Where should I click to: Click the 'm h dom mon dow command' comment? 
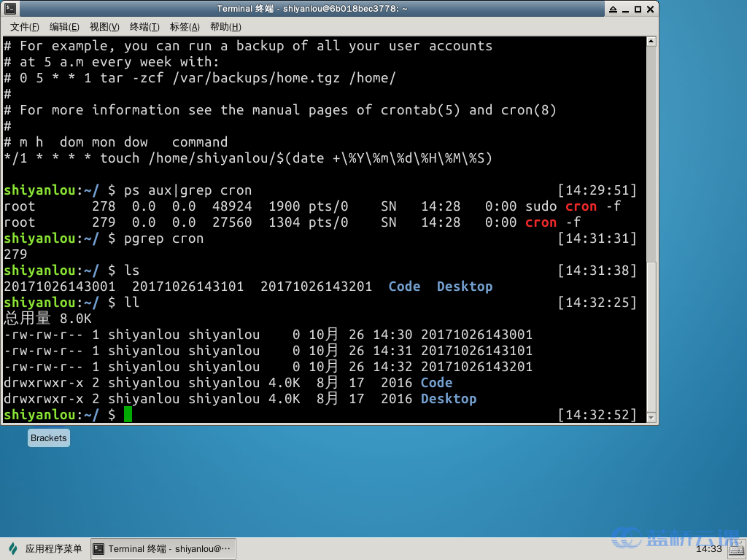click(116, 142)
